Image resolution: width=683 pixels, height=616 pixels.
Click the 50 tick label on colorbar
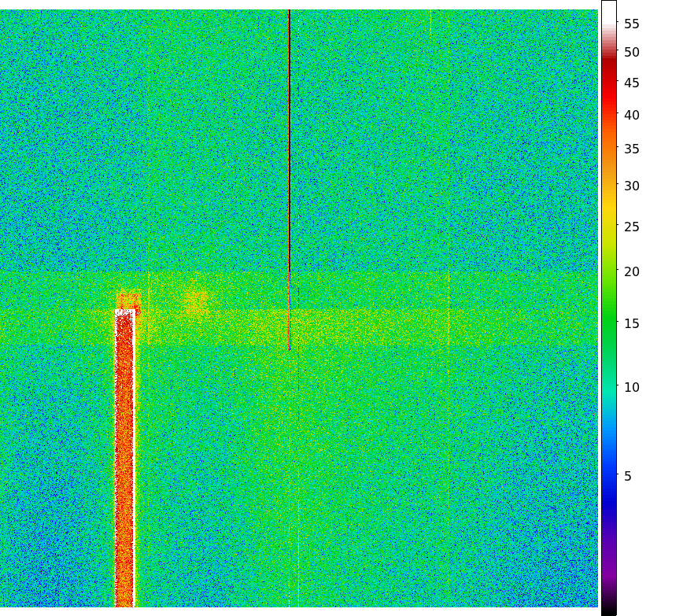(631, 53)
